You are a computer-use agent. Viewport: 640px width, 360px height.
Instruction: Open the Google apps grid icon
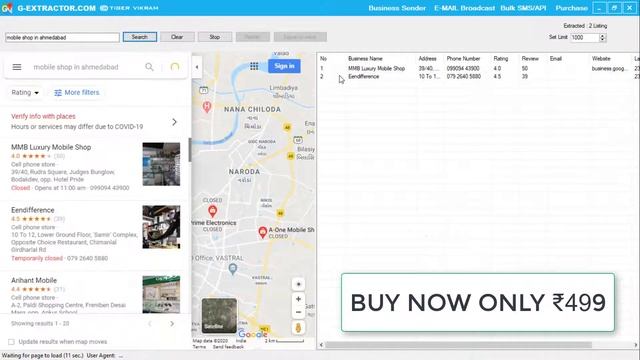tap(254, 66)
